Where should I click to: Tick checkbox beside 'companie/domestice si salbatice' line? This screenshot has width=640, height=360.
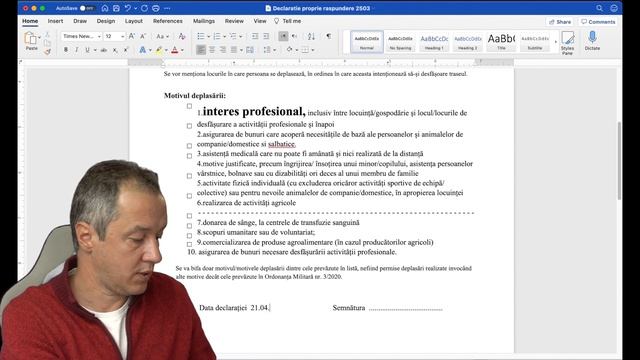coord(189,146)
